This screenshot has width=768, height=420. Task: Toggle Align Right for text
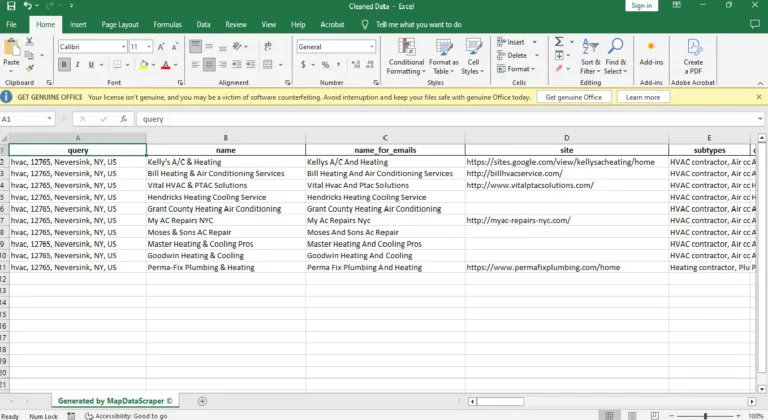pos(223,64)
